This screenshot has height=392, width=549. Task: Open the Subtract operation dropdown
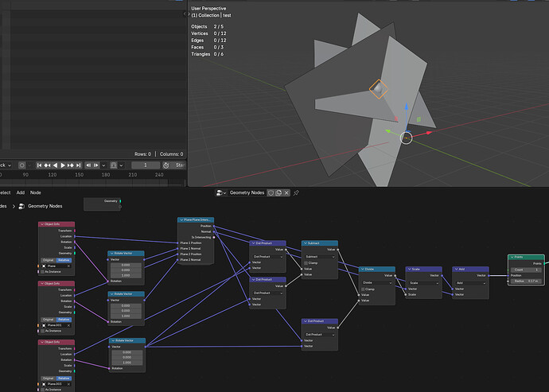[x=320, y=257]
